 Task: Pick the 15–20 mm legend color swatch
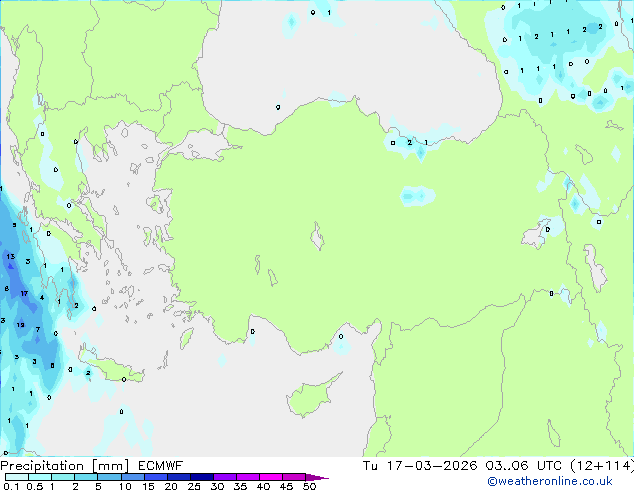(155, 477)
